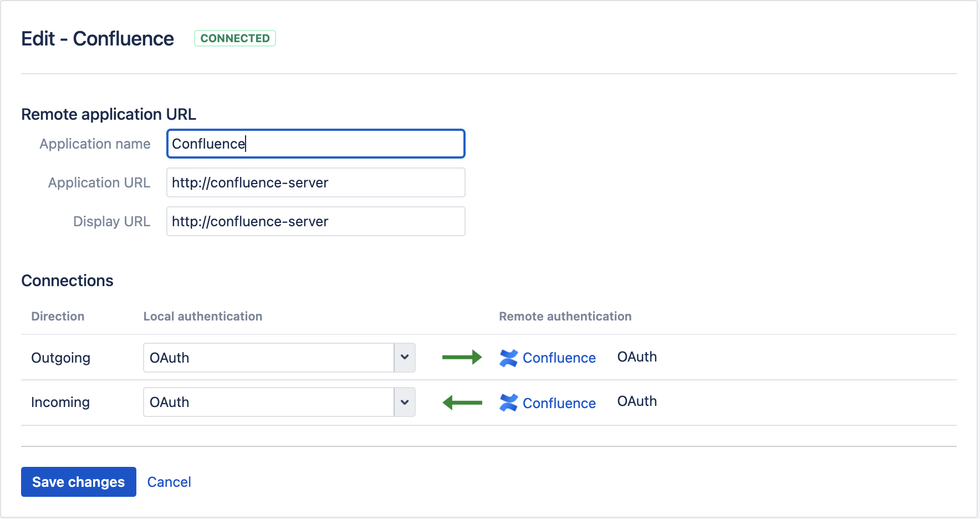
Task: Click the Confluence logo in the Incoming row
Action: pos(508,403)
